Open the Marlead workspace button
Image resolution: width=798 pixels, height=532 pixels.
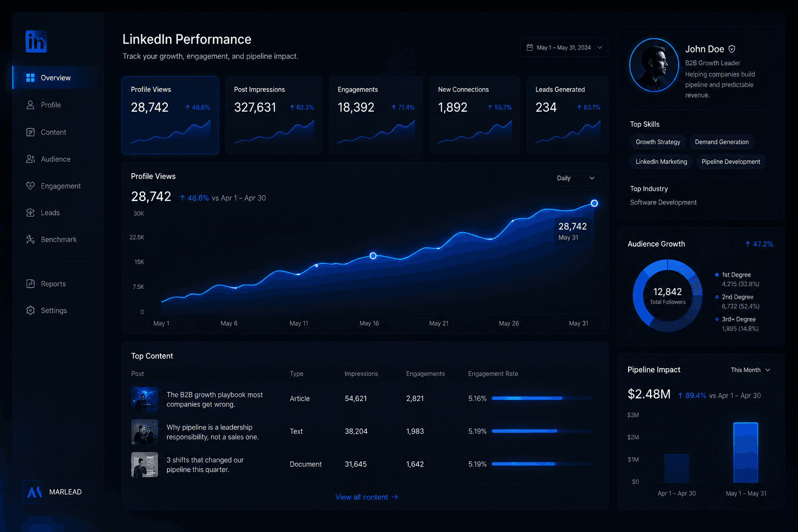[x=58, y=492]
